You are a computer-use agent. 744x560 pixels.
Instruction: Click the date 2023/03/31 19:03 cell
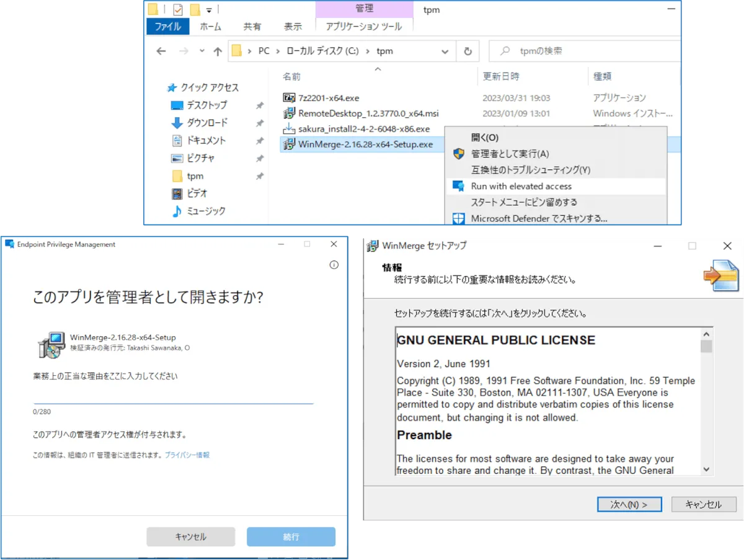(516, 98)
